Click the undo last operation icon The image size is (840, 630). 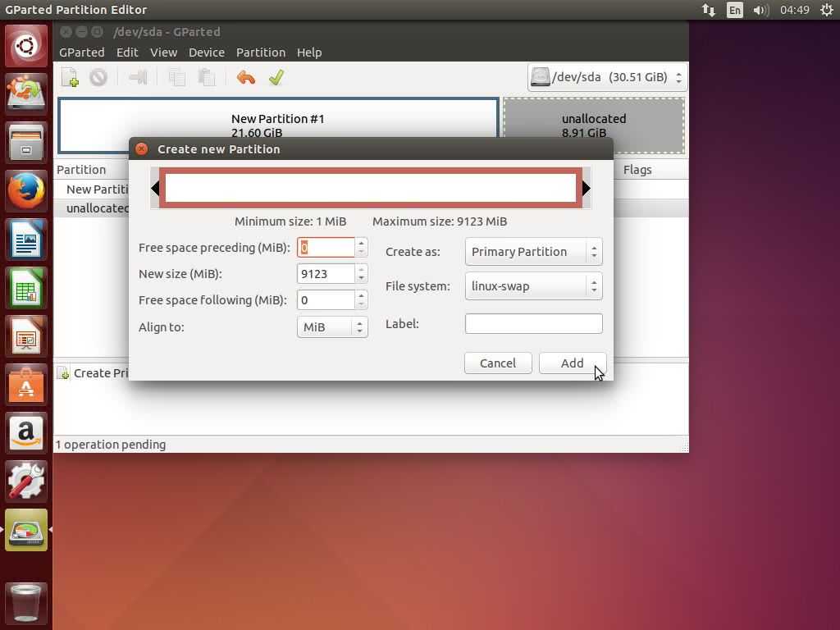245,78
